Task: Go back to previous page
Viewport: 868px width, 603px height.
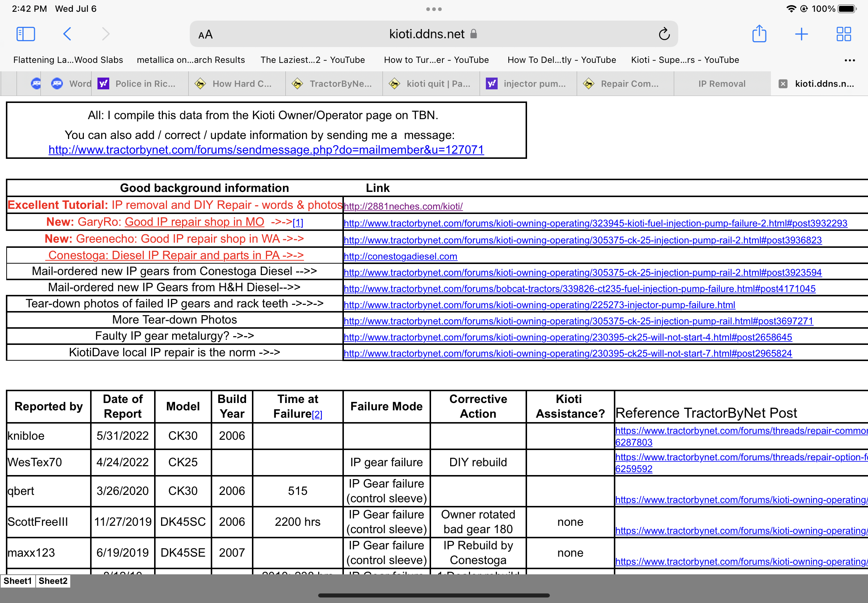Action: [x=67, y=34]
